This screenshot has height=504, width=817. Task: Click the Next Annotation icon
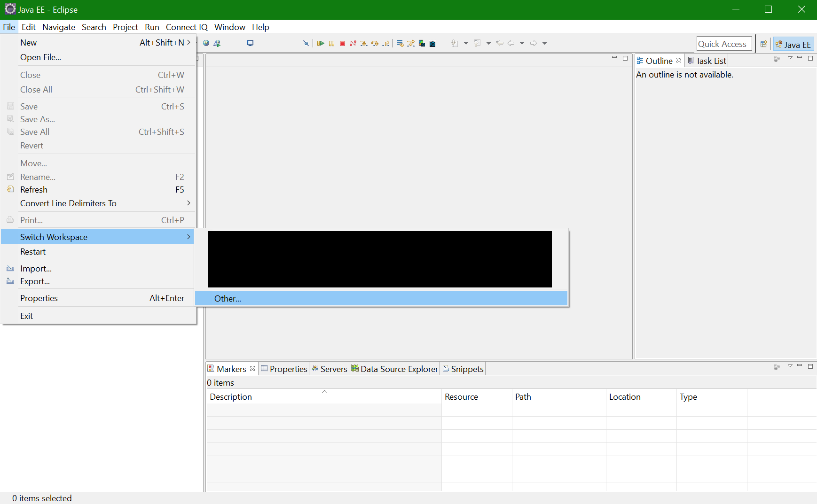(455, 43)
